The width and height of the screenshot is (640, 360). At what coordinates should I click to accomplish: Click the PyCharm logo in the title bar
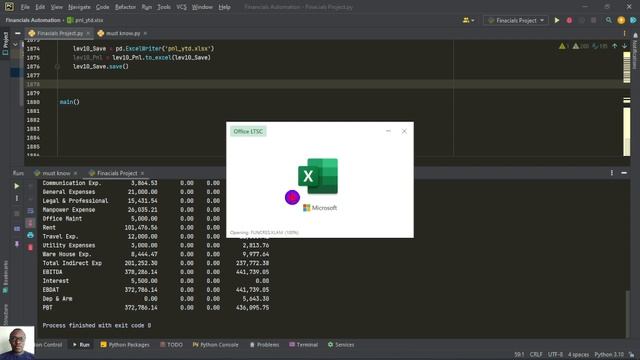coord(9,7)
